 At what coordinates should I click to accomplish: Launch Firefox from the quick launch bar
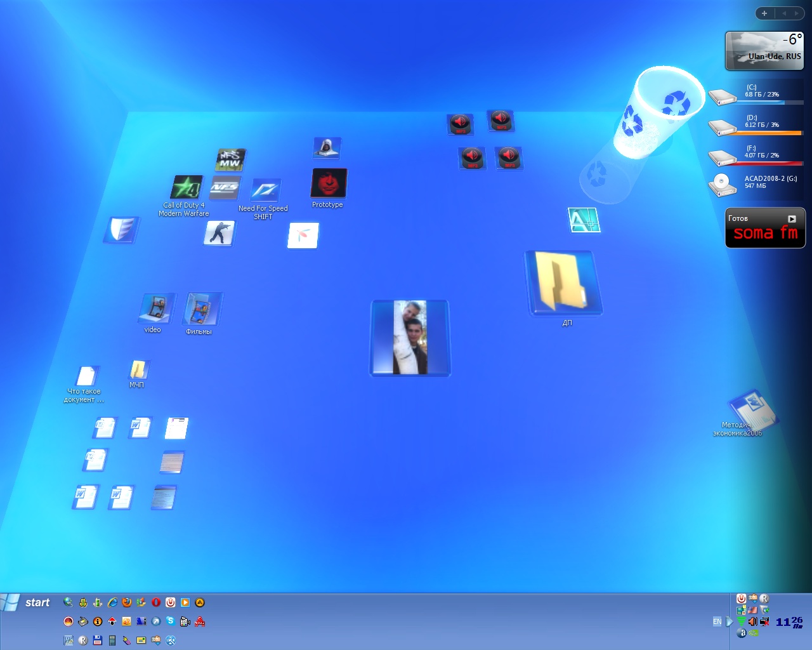tap(127, 602)
